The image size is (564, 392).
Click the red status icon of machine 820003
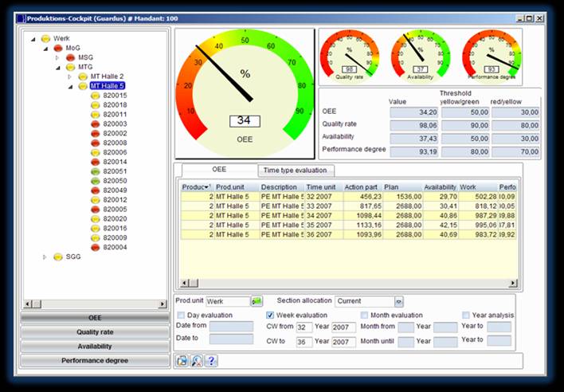click(x=95, y=124)
